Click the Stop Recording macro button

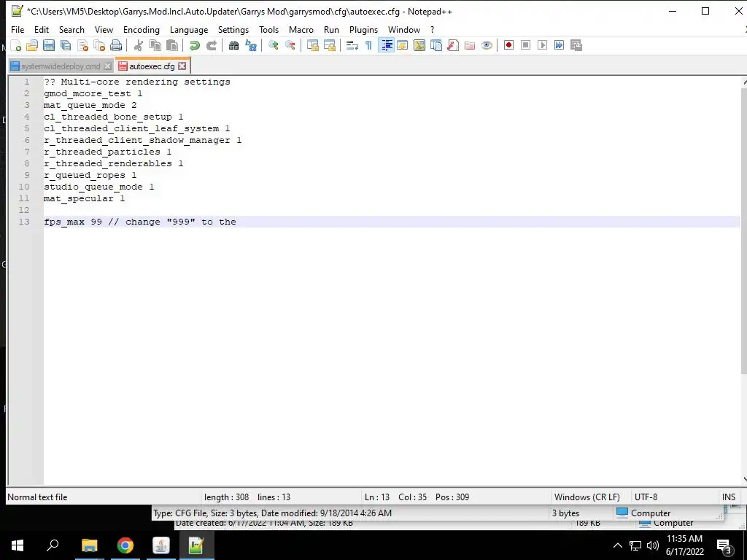pos(525,45)
